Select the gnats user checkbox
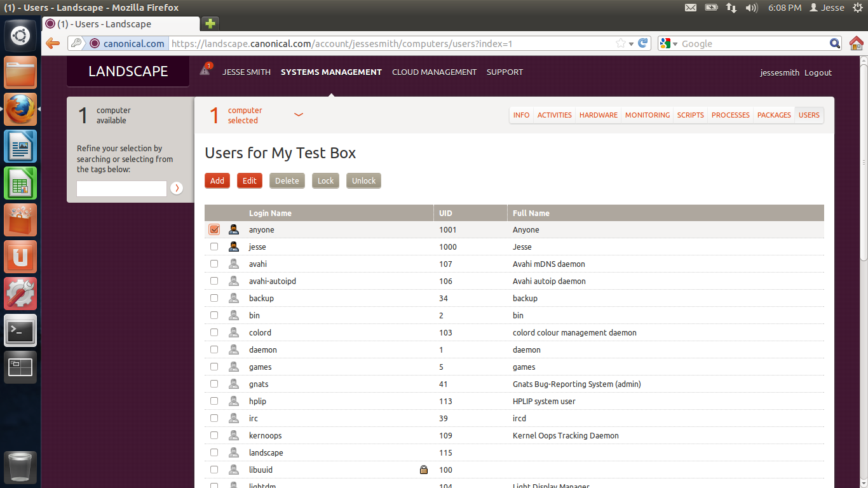The image size is (868, 488). pyautogui.click(x=214, y=384)
